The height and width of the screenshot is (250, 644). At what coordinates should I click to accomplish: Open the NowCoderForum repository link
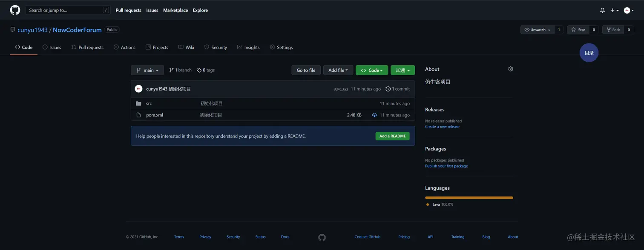pos(77,30)
